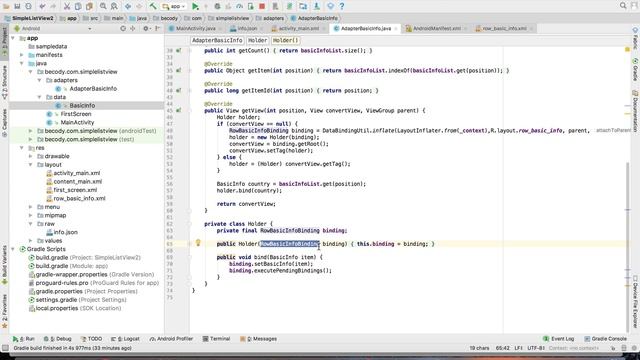Click the Debug app bug icon
Screen dimensions: 640x360
coord(217,6)
